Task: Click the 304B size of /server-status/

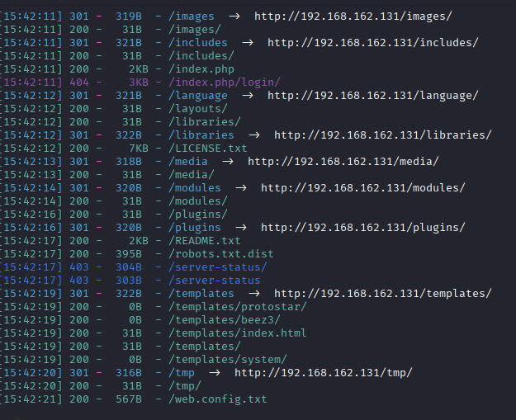Action: tap(129, 267)
